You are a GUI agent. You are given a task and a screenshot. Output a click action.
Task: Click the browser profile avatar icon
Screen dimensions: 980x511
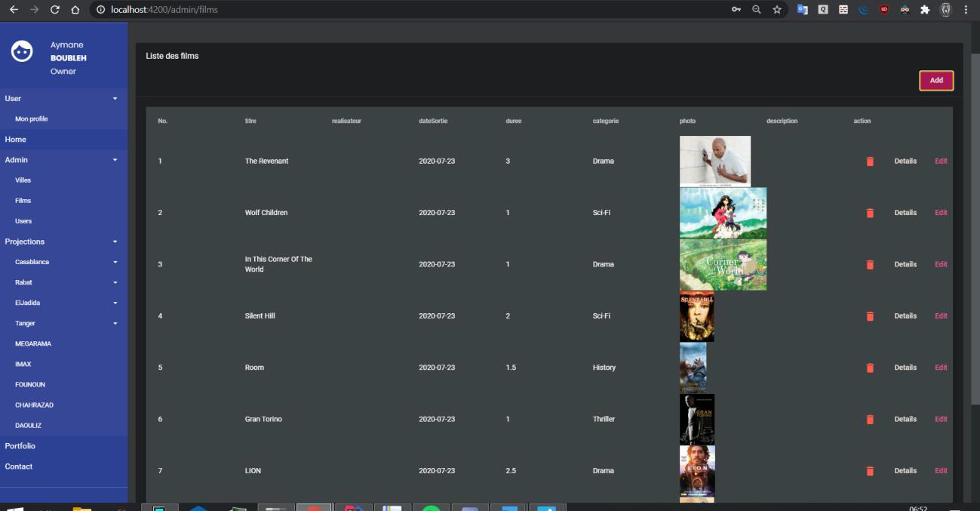(x=945, y=11)
